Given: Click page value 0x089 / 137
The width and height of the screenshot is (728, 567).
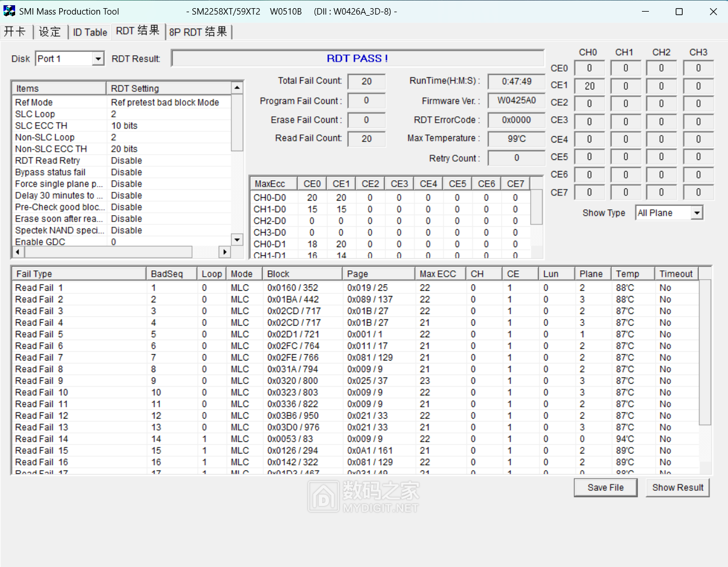Looking at the screenshot, I should [x=370, y=299].
